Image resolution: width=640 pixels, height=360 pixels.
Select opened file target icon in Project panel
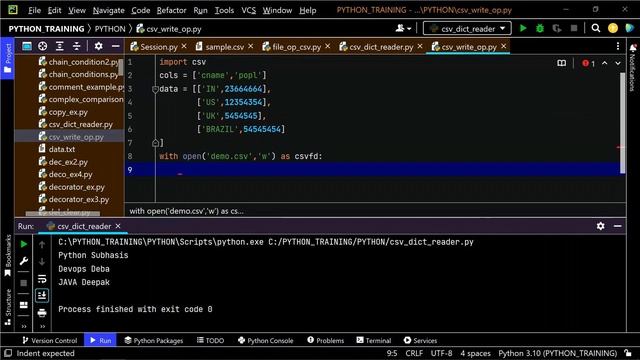42,46
